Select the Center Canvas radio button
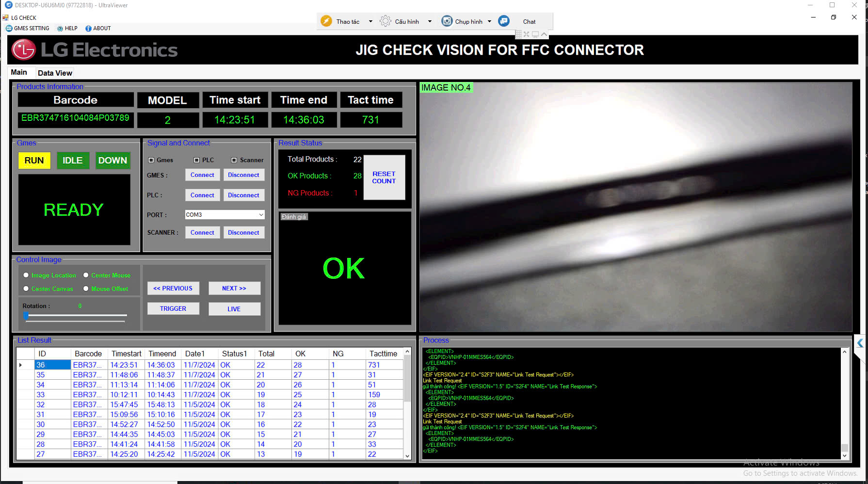This screenshot has height=484, width=868. click(26, 289)
